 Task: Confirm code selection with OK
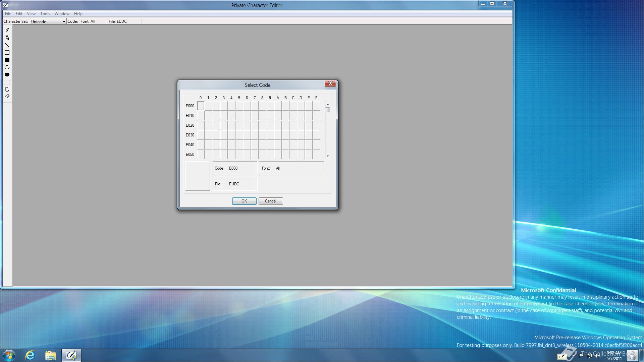tap(244, 201)
